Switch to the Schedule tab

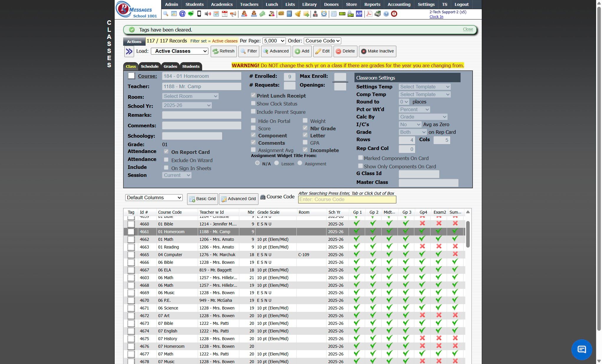click(x=149, y=66)
